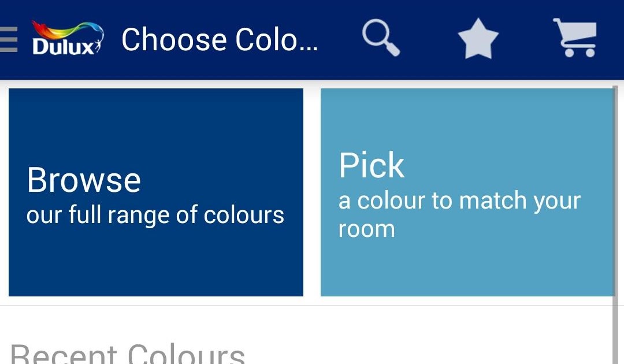The image size is (624, 364).
Task: Tap "a colour to match your room" text
Action: 459,214
